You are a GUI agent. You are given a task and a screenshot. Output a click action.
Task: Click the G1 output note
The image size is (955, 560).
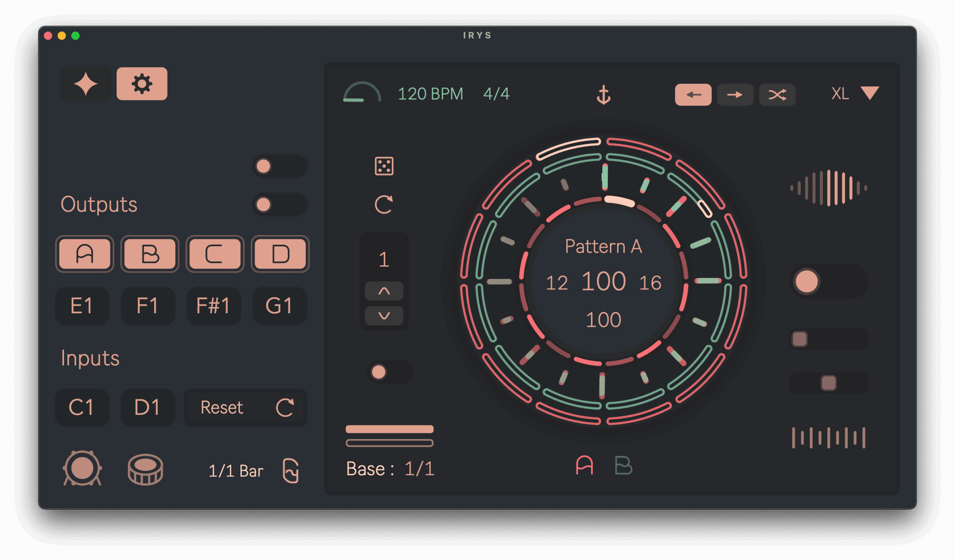[x=280, y=306]
